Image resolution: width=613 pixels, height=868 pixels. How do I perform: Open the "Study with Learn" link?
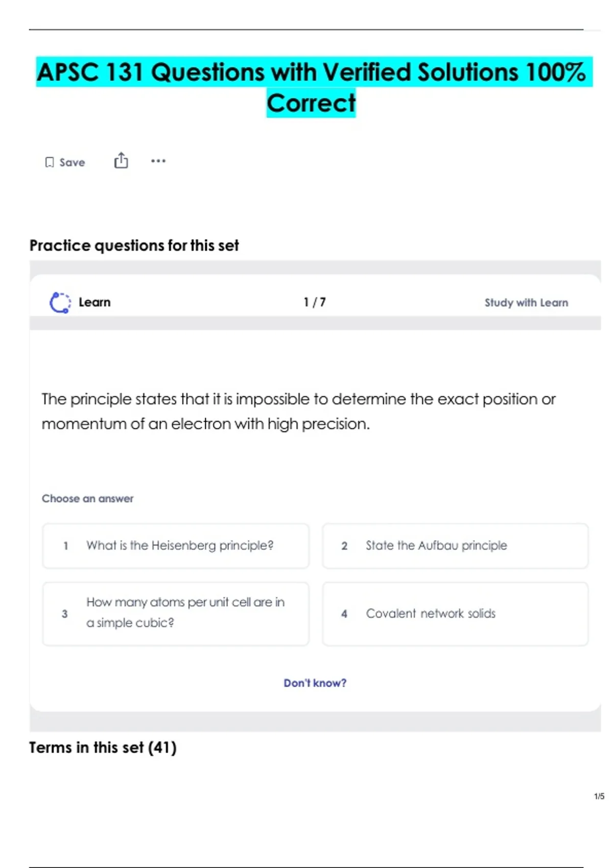click(526, 303)
